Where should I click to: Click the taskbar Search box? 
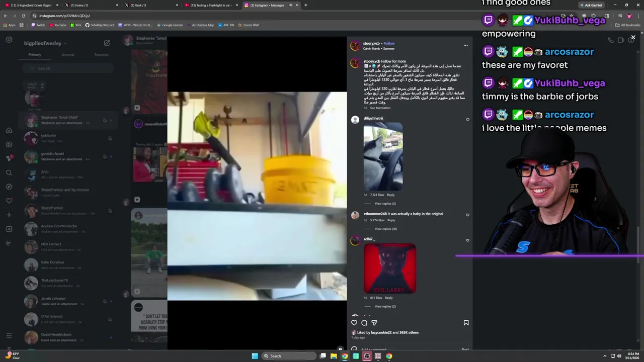[x=289, y=356]
